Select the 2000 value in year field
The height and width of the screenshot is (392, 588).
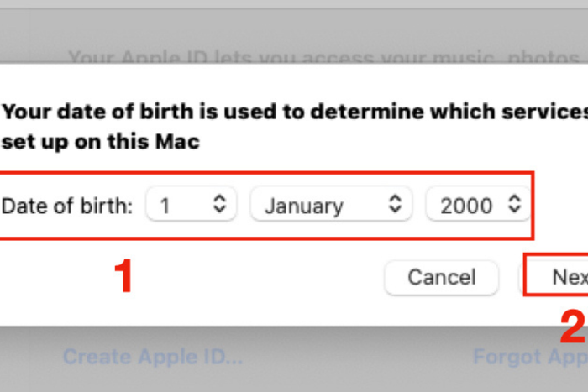(x=466, y=206)
